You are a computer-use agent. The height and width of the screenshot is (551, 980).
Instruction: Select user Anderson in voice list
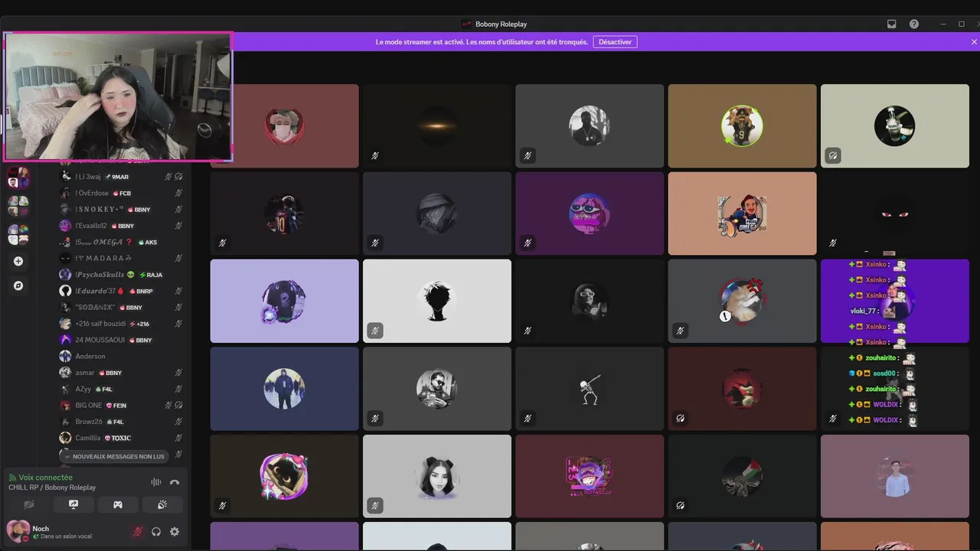point(121,356)
